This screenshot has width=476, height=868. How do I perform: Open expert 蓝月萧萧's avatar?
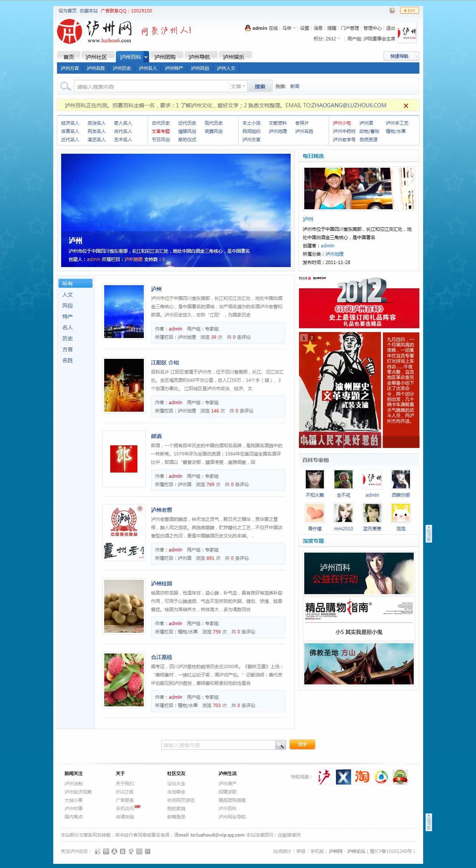pyautogui.click(x=372, y=513)
